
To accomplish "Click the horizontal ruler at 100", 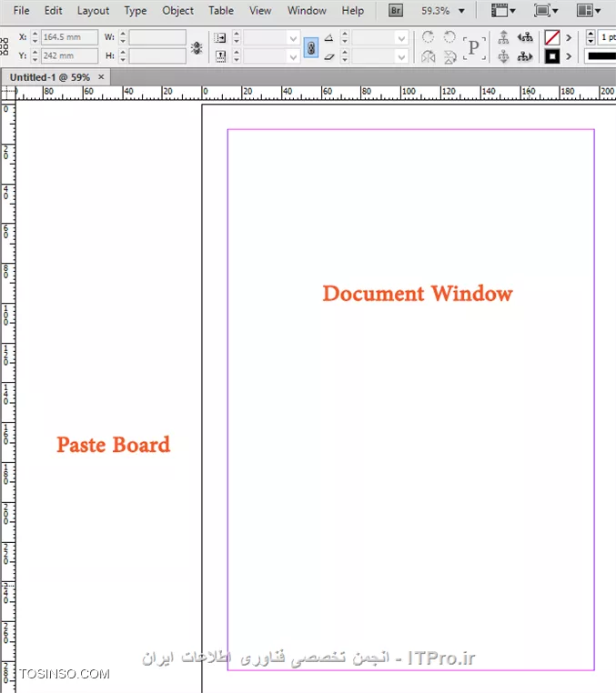I will [x=409, y=92].
